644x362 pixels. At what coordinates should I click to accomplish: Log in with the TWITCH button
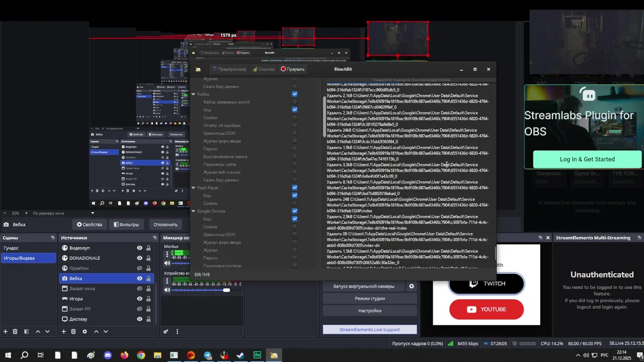click(487, 284)
